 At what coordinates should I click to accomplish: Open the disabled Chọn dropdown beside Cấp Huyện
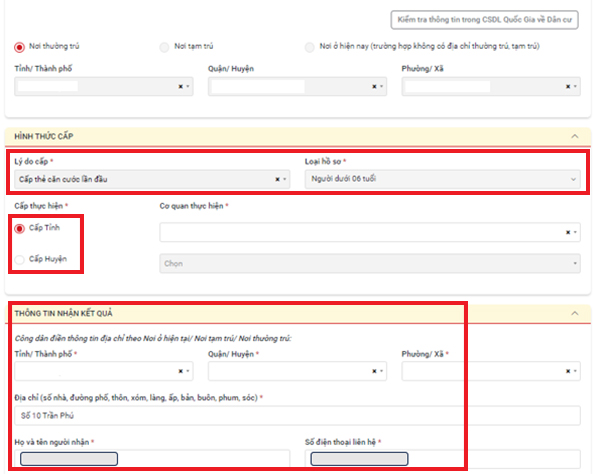370,264
